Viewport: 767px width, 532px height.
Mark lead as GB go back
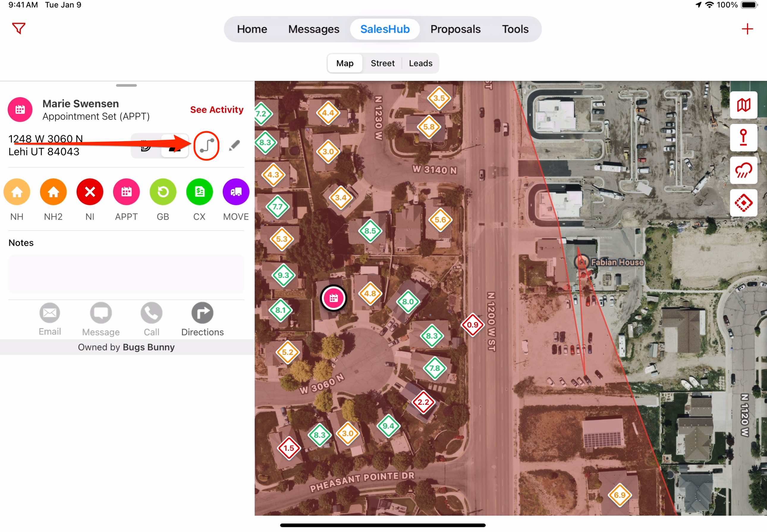tap(163, 192)
